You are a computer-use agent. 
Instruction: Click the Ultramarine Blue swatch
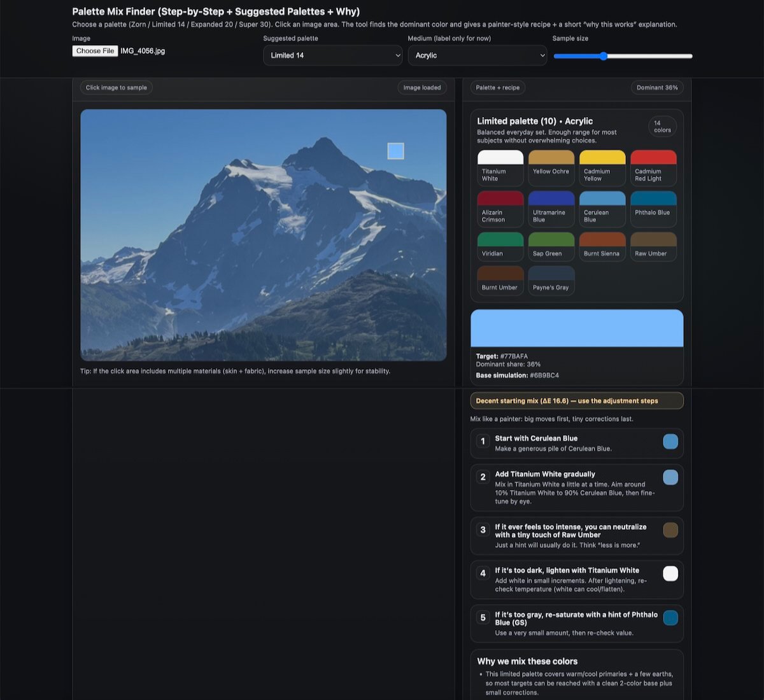pyautogui.click(x=551, y=209)
